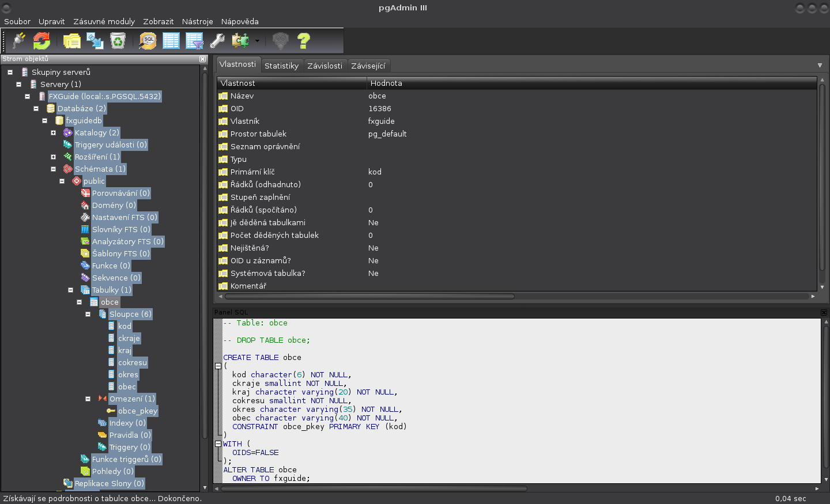Click the refresh object toolbar icon
830x504 pixels.
(x=41, y=41)
